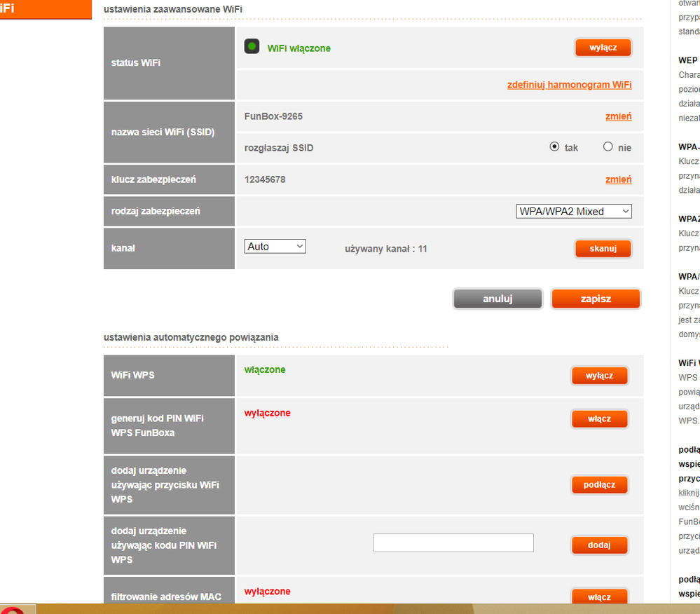Viewport: 700px width, 614px height.
Task: Click the green 'WiFi włączone' status text
Action: pos(299,48)
